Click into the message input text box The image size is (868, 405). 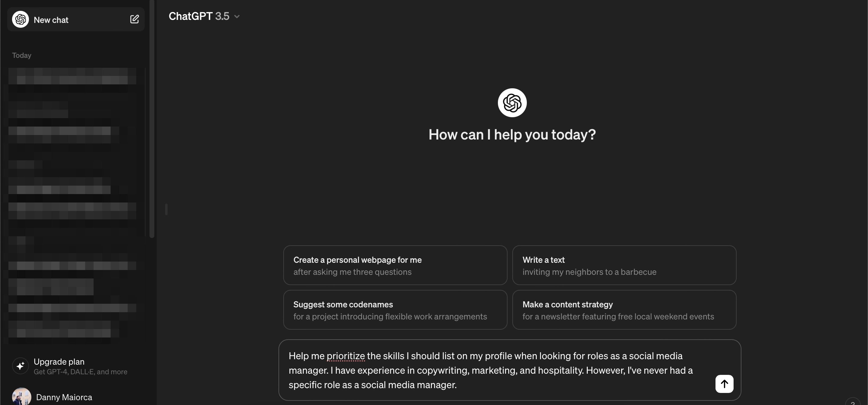point(499,370)
